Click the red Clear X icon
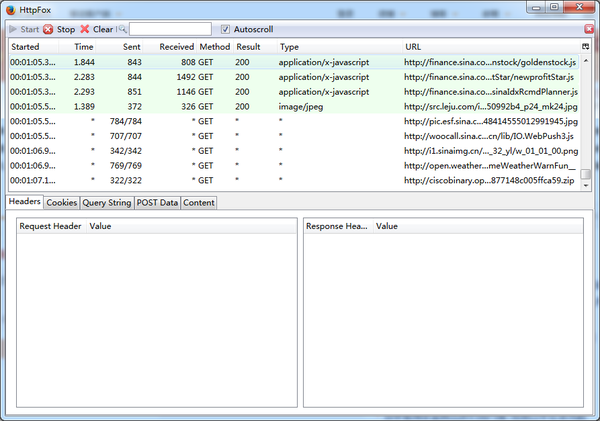The image size is (600, 421). (85, 30)
